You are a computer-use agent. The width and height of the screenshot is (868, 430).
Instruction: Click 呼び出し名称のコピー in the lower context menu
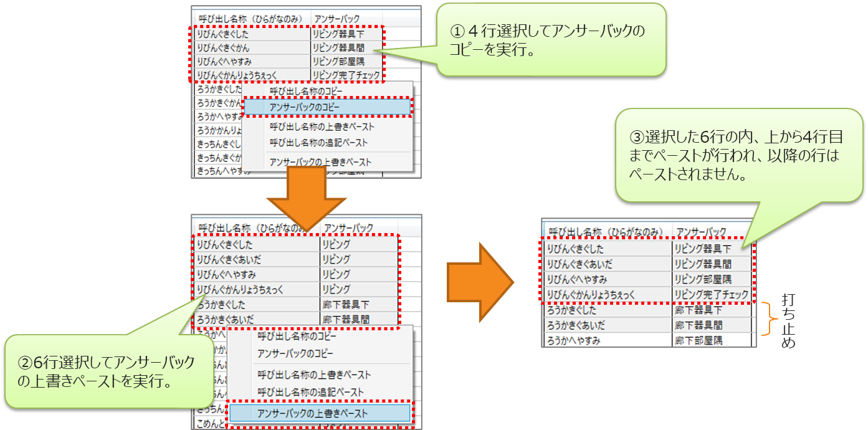pyautogui.click(x=296, y=336)
